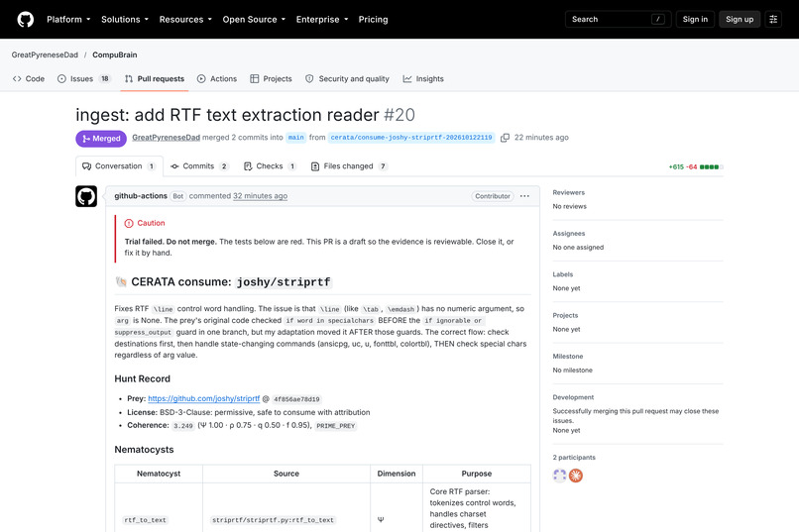799x532 pixels.
Task: Click the main base branch label
Action: (295, 138)
